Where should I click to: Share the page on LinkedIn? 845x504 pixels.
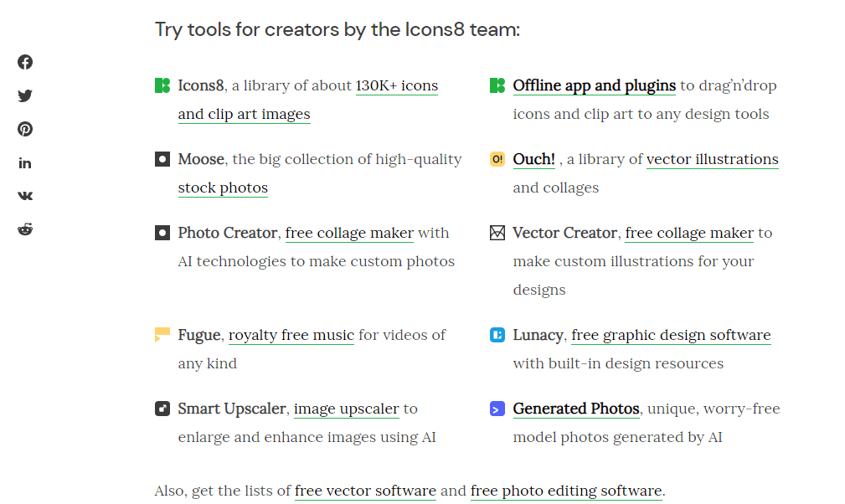tap(25, 163)
